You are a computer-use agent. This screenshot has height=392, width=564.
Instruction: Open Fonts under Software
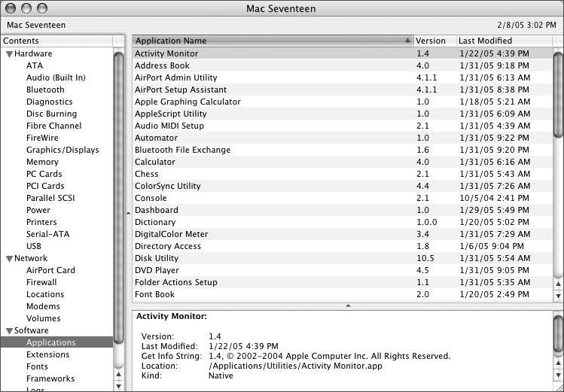tap(37, 366)
